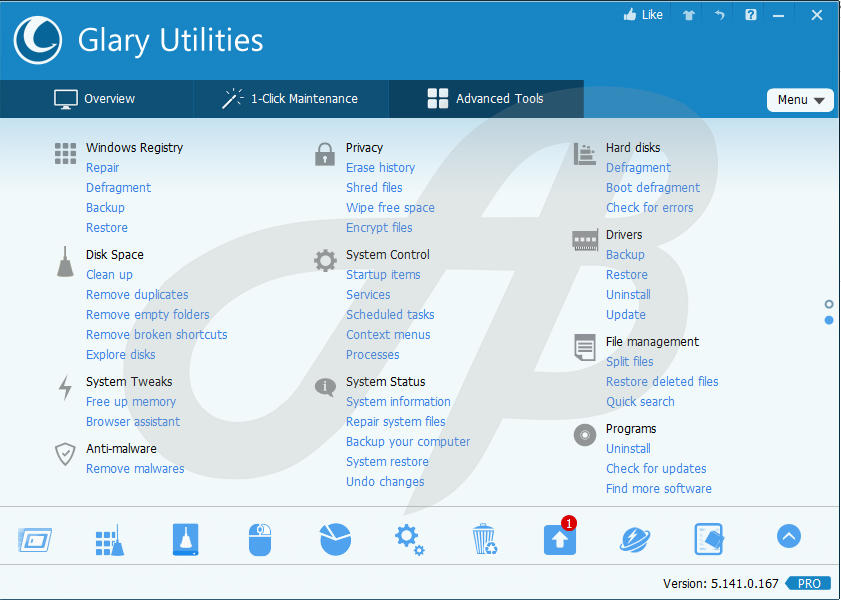Open Restore deleted files
Screen dimensions: 841x601
click(x=662, y=382)
